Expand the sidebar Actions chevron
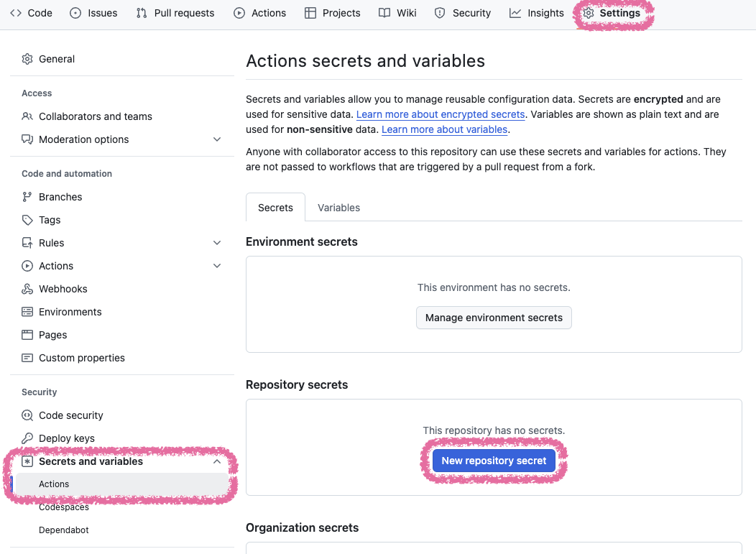This screenshot has height=554, width=756. point(217,266)
